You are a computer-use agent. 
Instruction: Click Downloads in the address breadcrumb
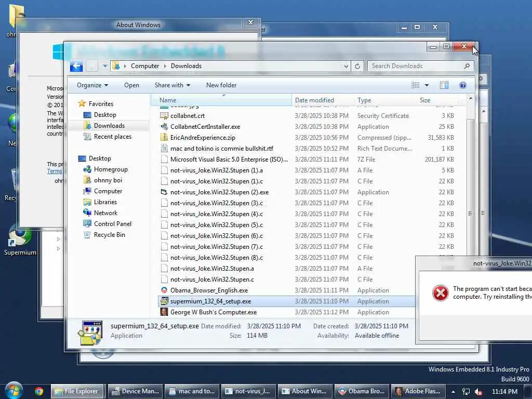pos(186,66)
